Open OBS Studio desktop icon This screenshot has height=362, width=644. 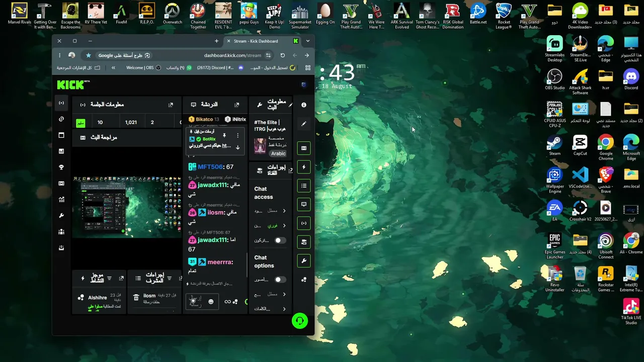pos(554,79)
